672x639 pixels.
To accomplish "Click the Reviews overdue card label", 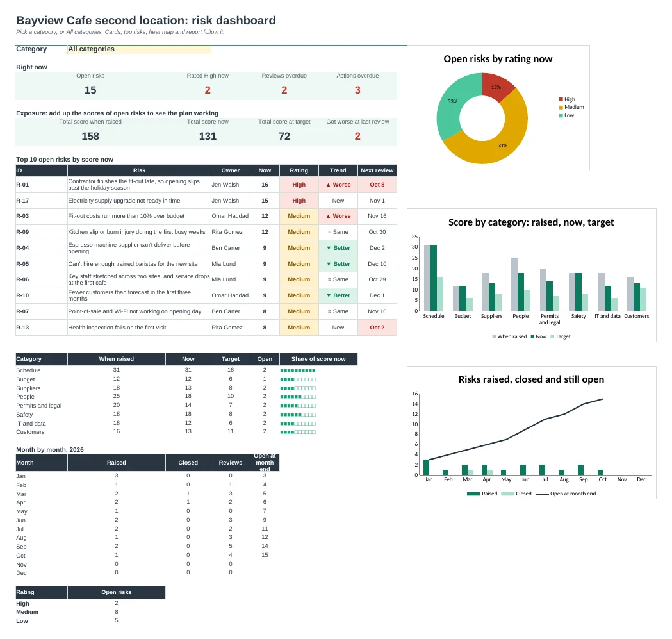I will pos(284,76).
